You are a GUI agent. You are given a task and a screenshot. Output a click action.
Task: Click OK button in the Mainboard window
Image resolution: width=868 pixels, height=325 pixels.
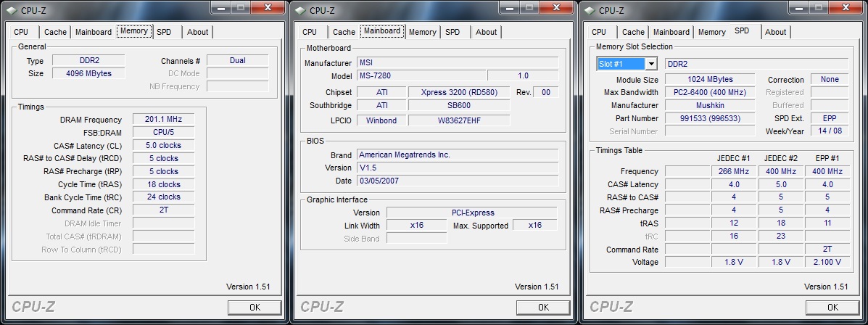544,308
